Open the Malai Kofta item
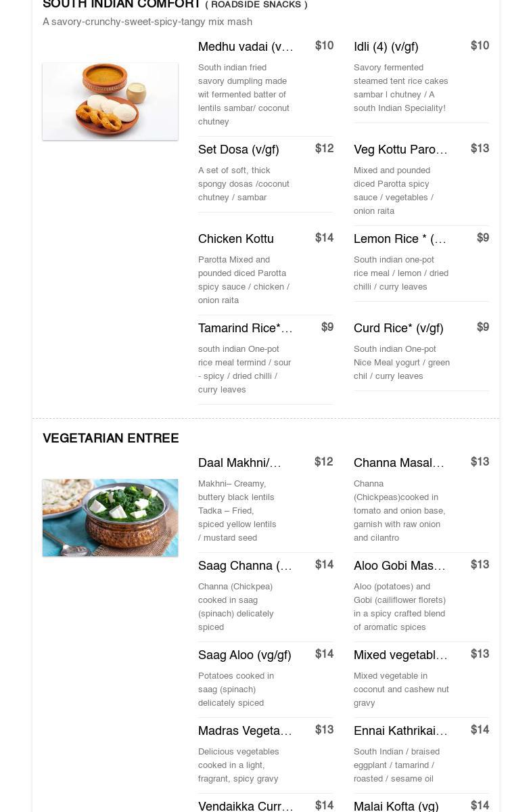531x812 pixels. pyautogui.click(x=396, y=806)
